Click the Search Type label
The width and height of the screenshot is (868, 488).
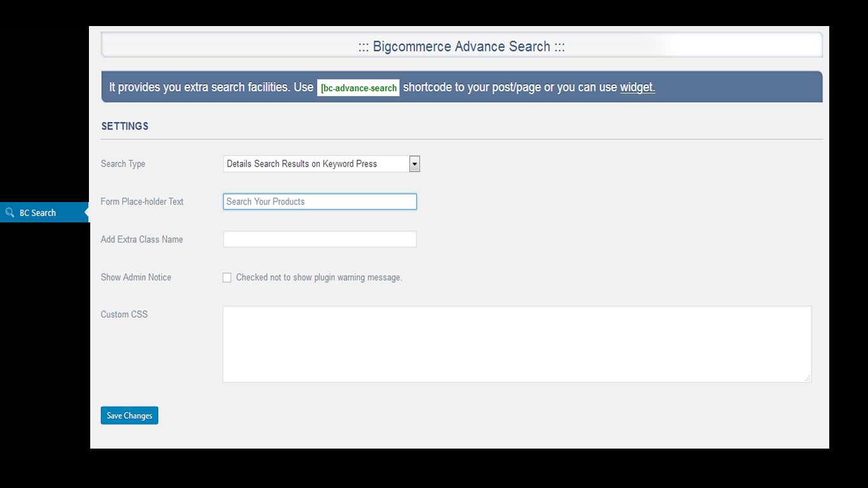point(123,164)
